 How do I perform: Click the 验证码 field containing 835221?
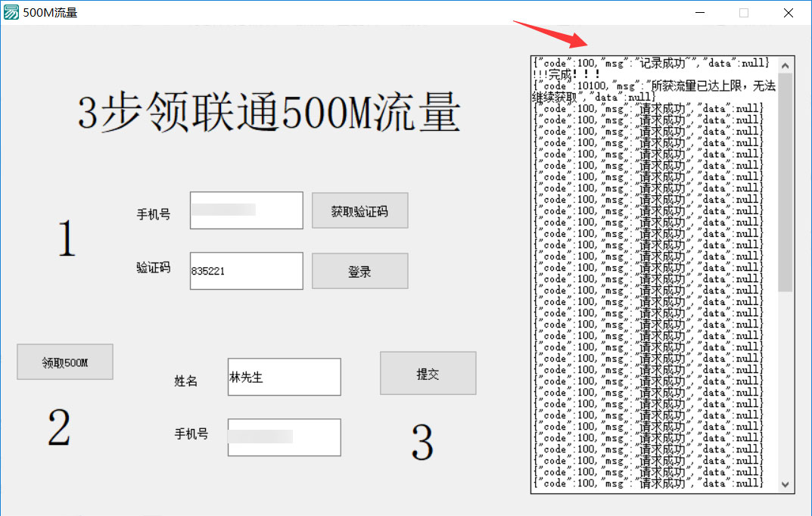(x=247, y=271)
